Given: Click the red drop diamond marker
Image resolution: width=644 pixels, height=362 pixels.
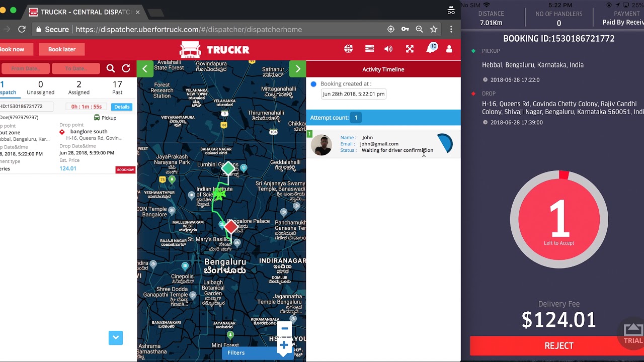Looking at the screenshot, I should [231, 227].
